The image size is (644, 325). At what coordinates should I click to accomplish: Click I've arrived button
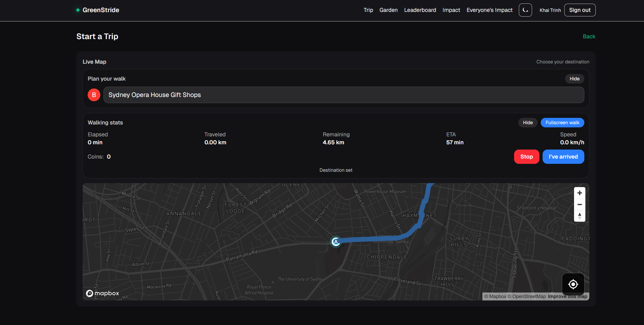563,157
